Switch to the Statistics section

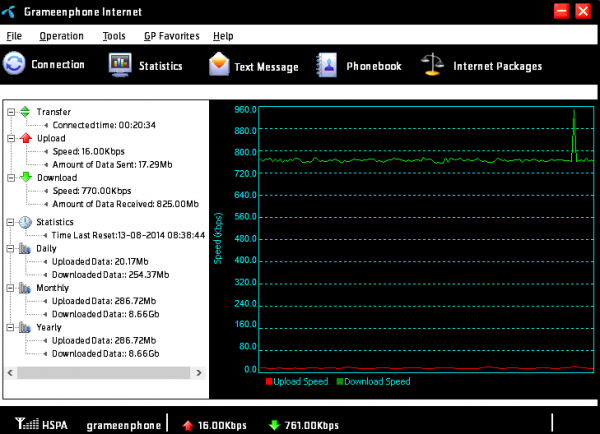tap(161, 66)
